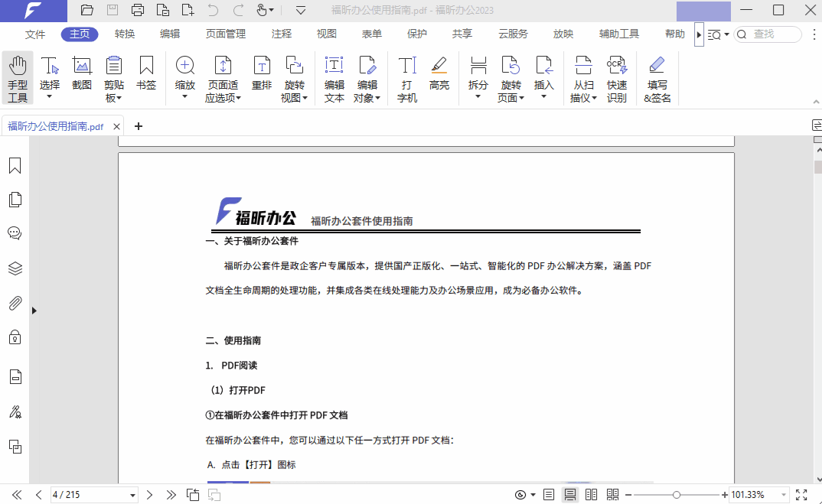822x504 pixels.
Task: Enter fullscreen with the expand button
Action: 801,494
